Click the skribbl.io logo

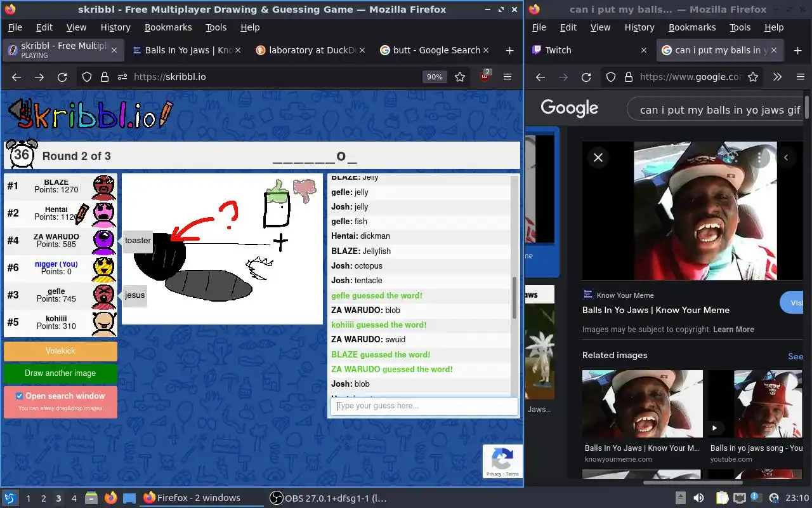coord(90,115)
